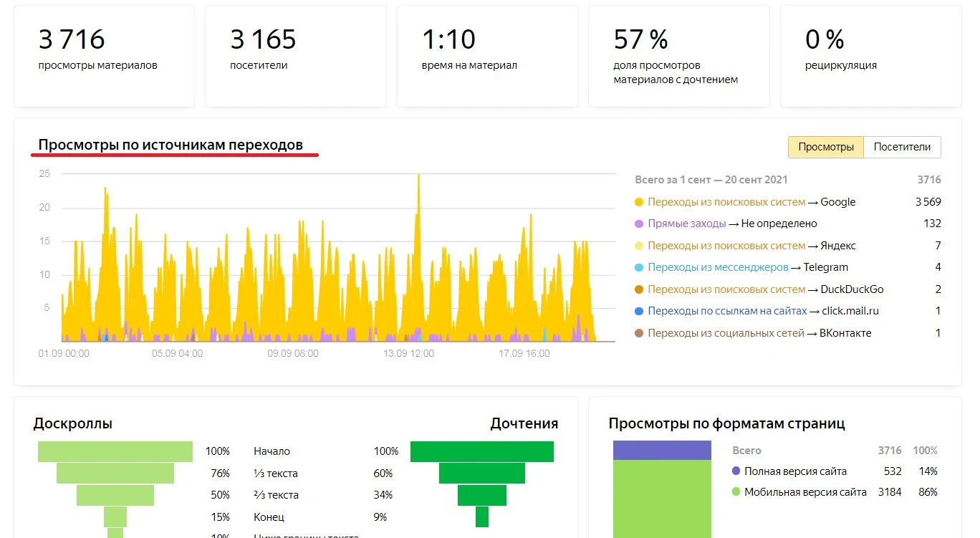Click green dot for Мобильная версия сайта
This screenshot has height=538, width=980.
(x=736, y=493)
